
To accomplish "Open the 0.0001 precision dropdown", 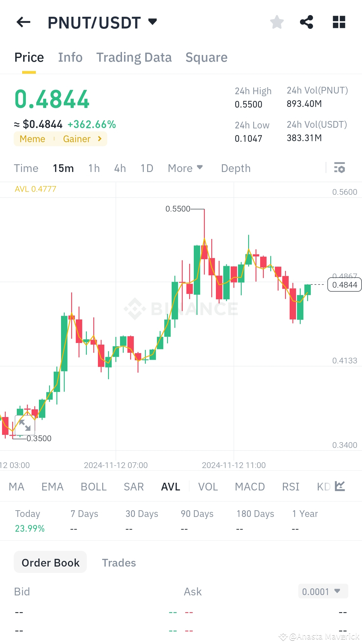I will pyautogui.click(x=322, y=591).
